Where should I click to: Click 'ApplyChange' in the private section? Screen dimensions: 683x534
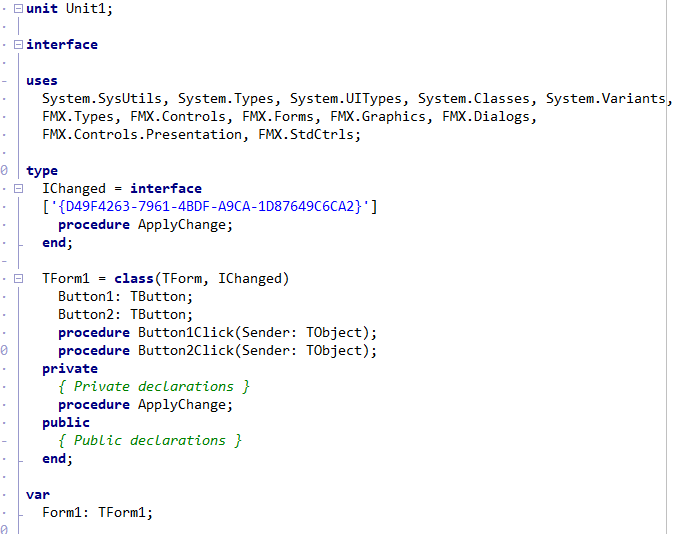[182, 405]
